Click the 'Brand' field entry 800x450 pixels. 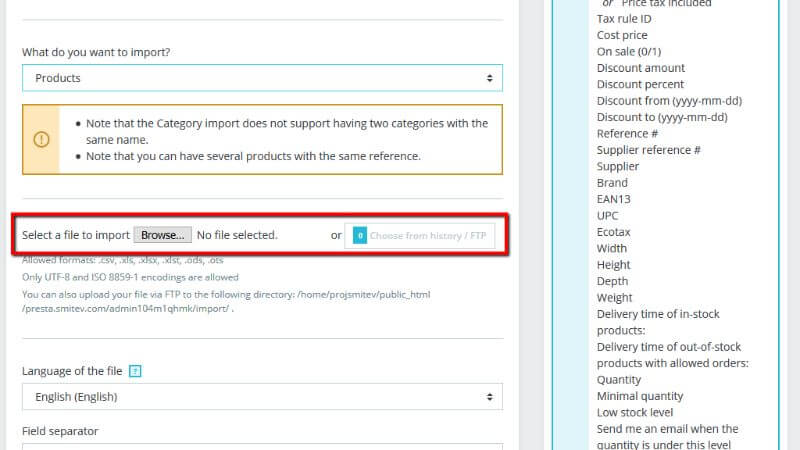pos(612,183)
